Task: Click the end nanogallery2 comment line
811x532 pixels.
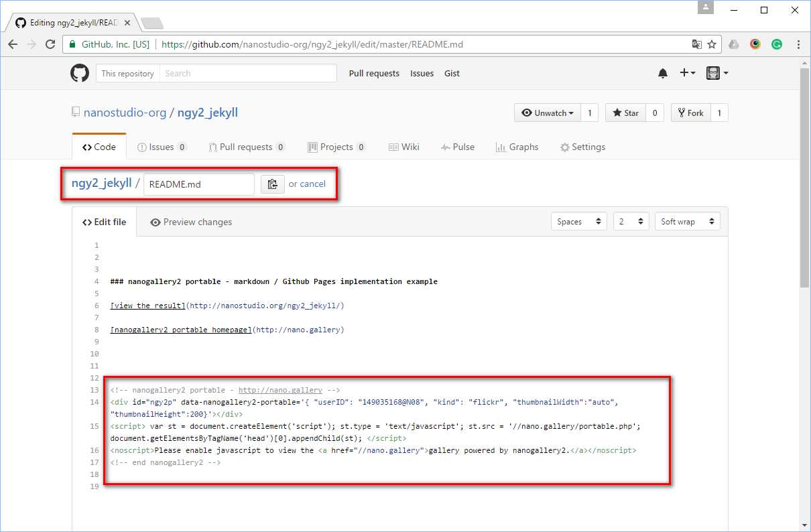Action: (x=166, y=462)
